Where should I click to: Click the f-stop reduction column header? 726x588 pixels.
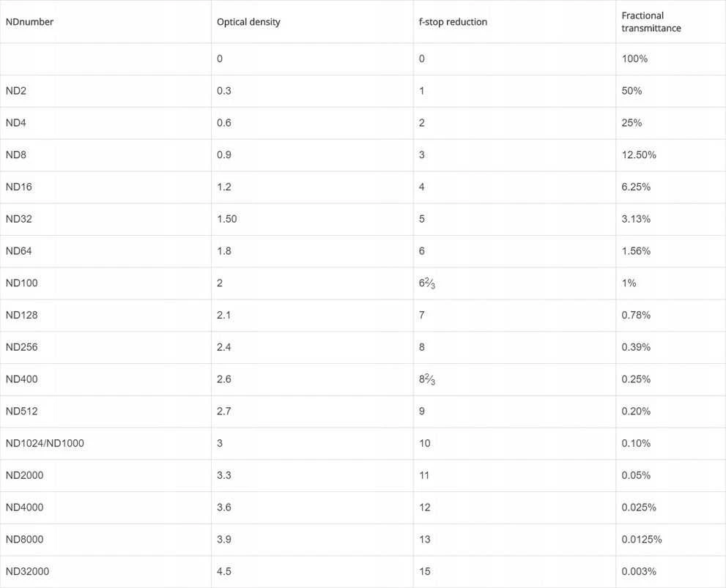tap(453, 22)
